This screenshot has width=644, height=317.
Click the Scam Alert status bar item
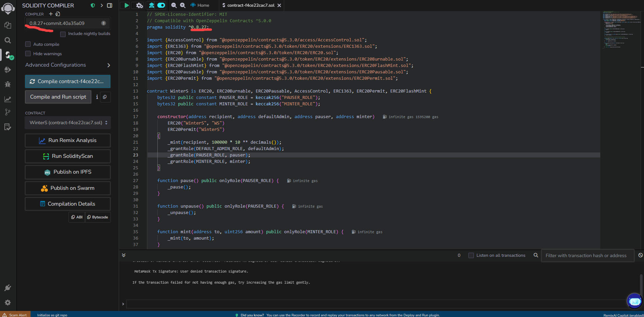point(15,315)
